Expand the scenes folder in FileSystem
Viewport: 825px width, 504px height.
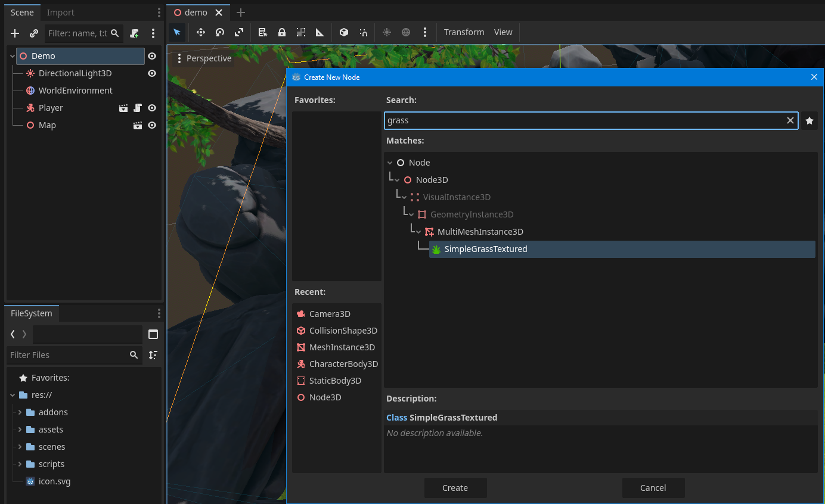pyautogui.click(x=20, y=447)
